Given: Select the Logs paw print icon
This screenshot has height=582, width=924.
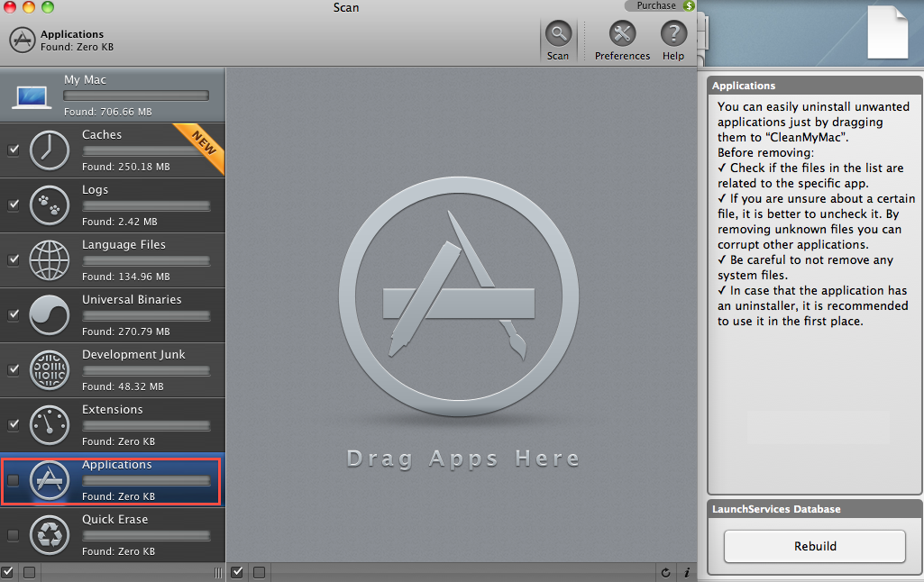Looking at the screenshot, I should pos(50,205).
